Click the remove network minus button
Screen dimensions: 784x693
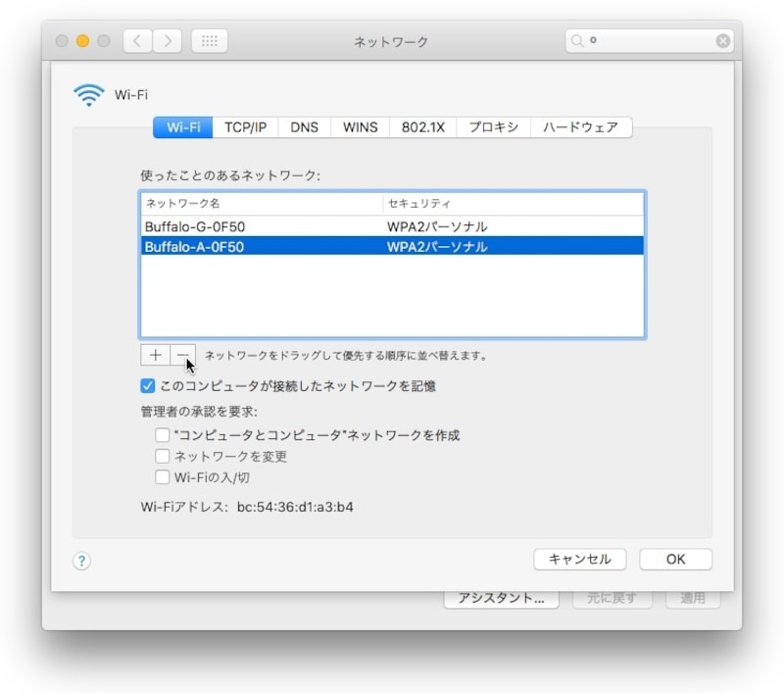(182, 354)
